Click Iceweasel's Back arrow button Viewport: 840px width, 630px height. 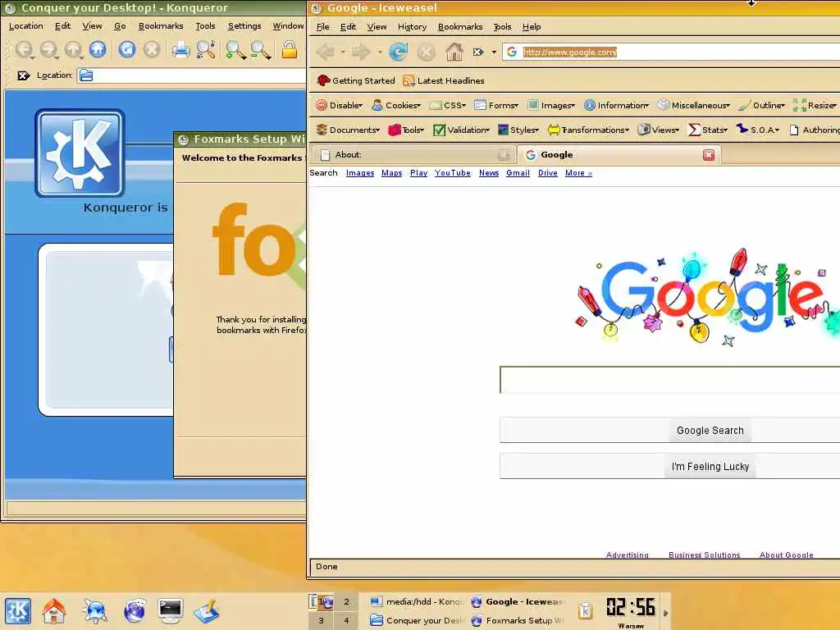pyautogui.click(x=326, y=52)
